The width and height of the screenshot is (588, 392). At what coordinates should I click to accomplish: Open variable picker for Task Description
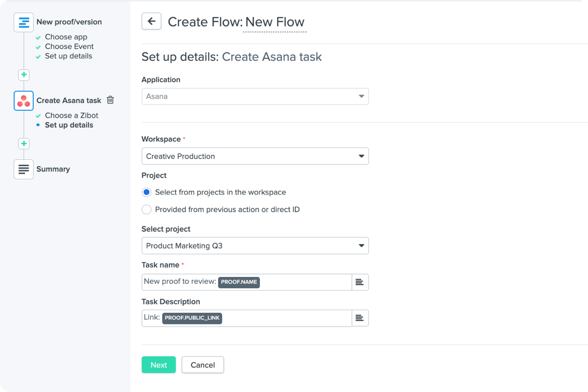pos(360,318)
